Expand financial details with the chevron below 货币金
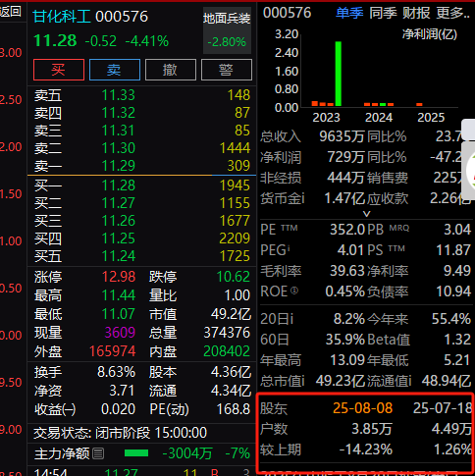 tap(367, 214)
